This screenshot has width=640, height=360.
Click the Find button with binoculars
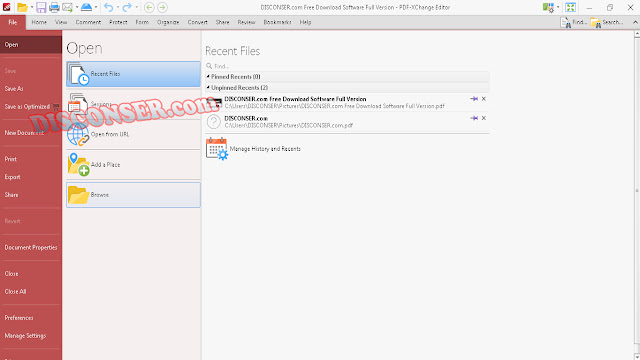click(x=573, y=22)
